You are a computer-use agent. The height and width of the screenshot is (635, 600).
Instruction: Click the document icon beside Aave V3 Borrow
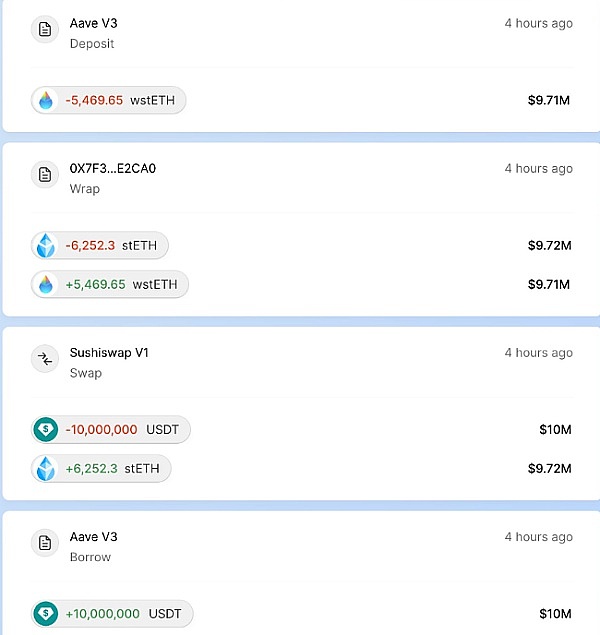coord(45,543)
